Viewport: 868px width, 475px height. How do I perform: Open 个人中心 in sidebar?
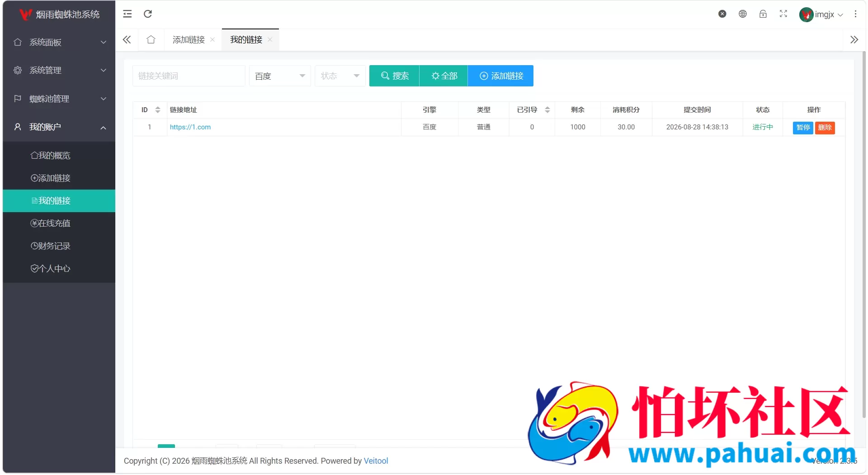click(x=59, y=269)
